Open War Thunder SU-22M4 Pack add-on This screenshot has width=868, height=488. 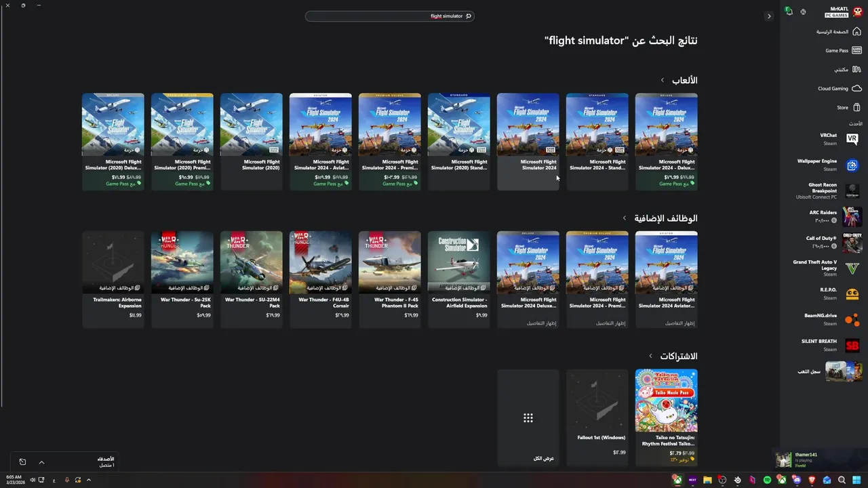tap(252, 279)
